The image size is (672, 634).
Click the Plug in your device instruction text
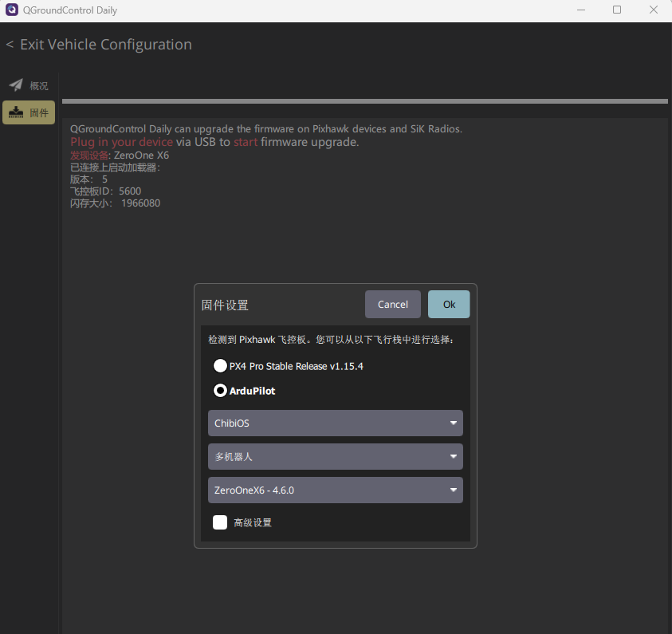click(x=214, y=142)
